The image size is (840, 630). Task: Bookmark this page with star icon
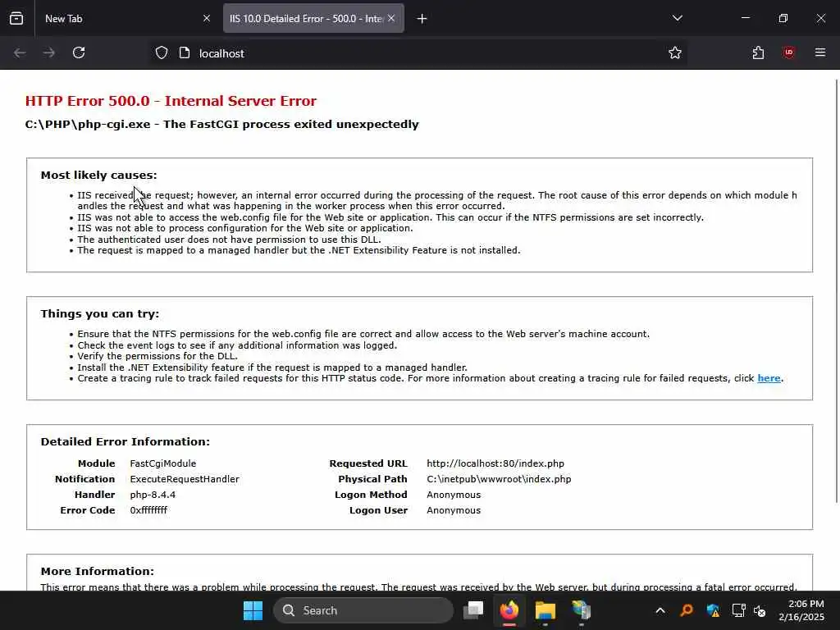point(675,53)
